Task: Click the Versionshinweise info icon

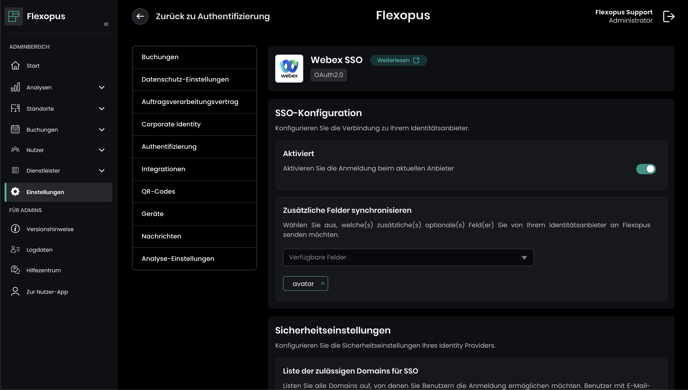Action: point(15,229)
